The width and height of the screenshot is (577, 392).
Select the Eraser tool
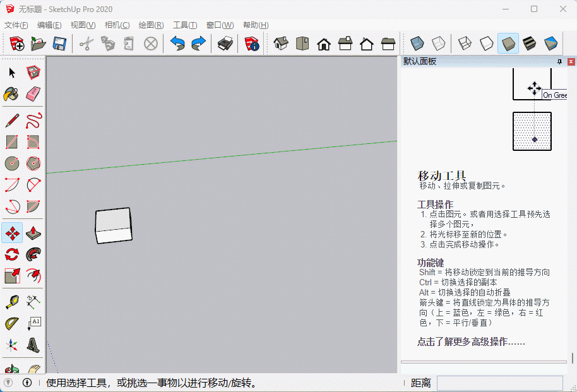(x=33, y=94)
